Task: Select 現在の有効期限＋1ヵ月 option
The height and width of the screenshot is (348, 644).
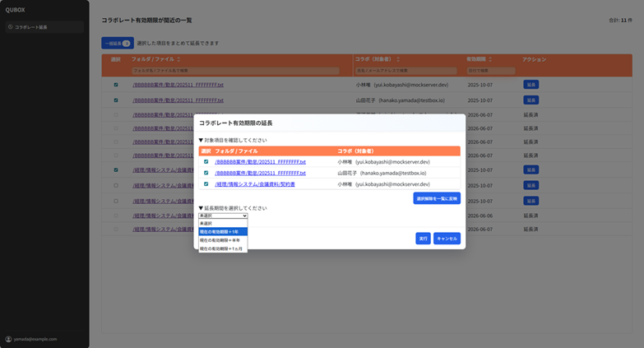Action: 223,248
